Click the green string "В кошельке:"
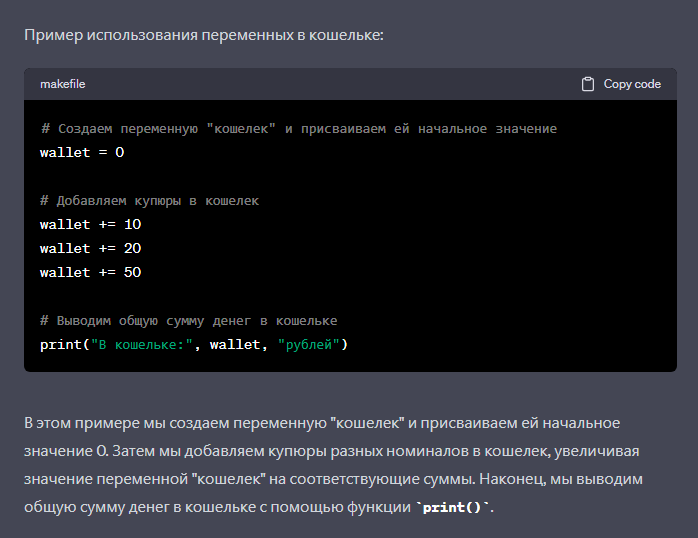The height and width of the screenshot is (538, 698). pos(142,345)
